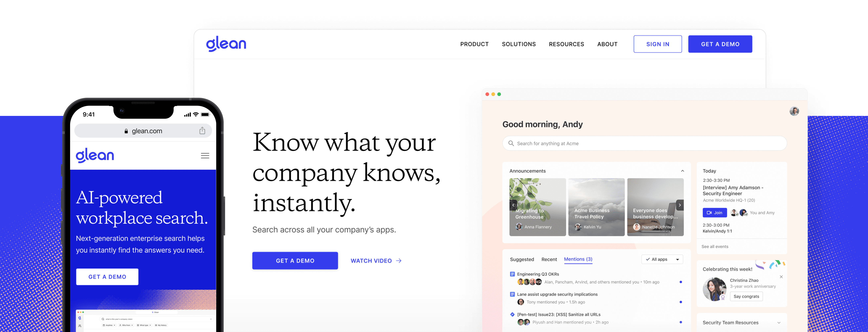Screen dimensions: 868x332
Task: Open the hamburger menu on the phone
Action: tap(205, 156)
